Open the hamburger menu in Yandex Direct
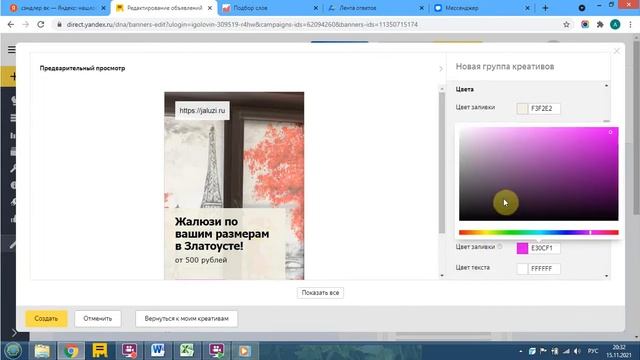The image size is (640, 360). (11, 50)
